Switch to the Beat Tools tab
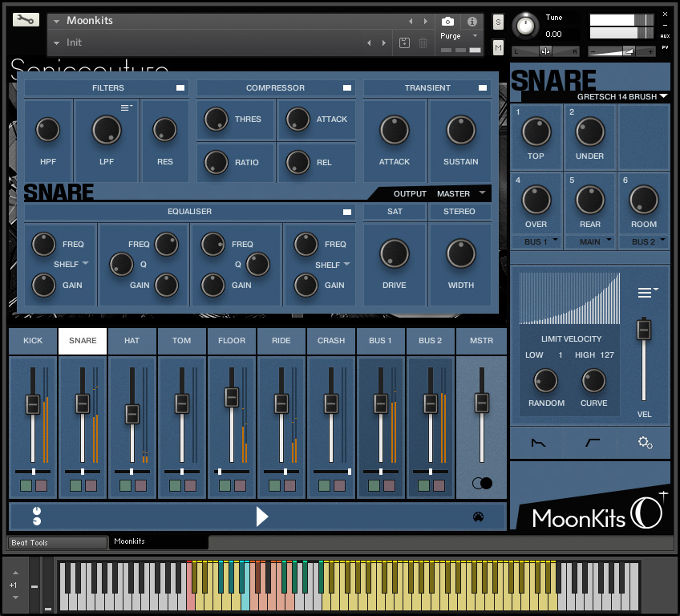This screenshot has width=680, height=616. tap(57, 543)
